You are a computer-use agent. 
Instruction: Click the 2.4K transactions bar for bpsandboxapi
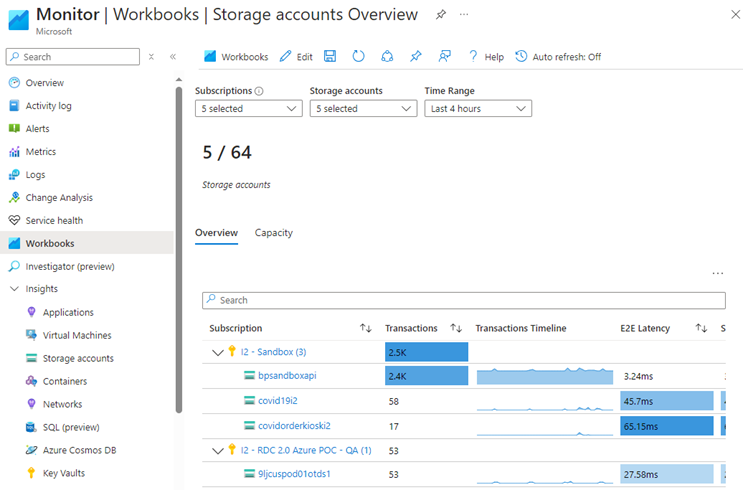[426, 376]
